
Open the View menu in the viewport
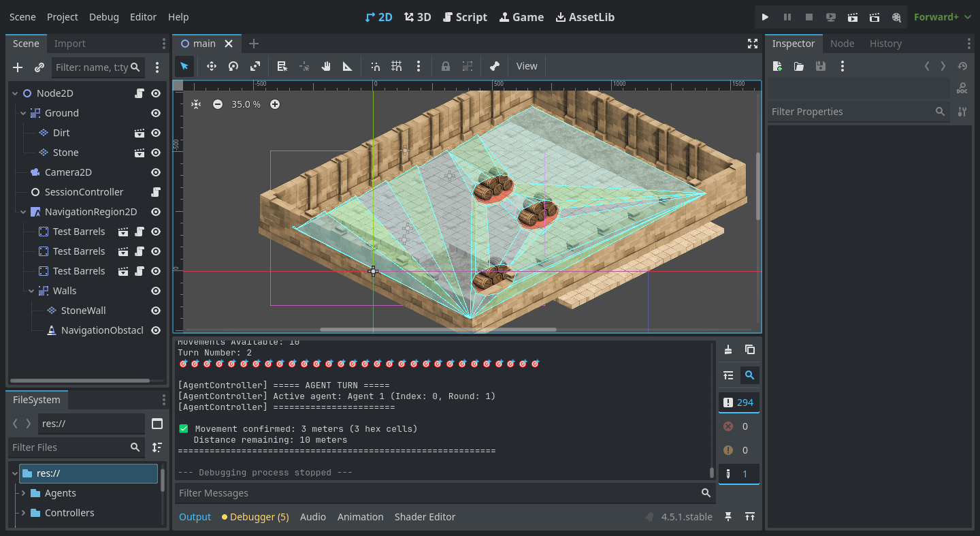point(526,66)
